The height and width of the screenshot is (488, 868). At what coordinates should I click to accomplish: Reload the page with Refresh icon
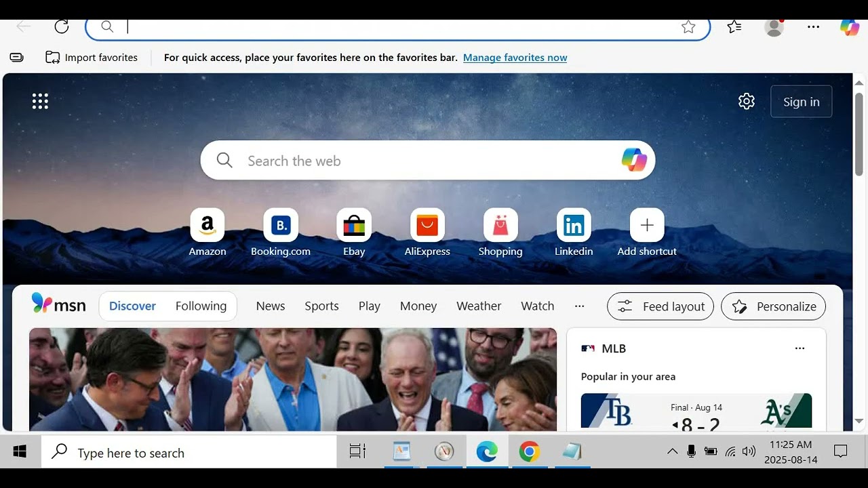pos(62,26)
